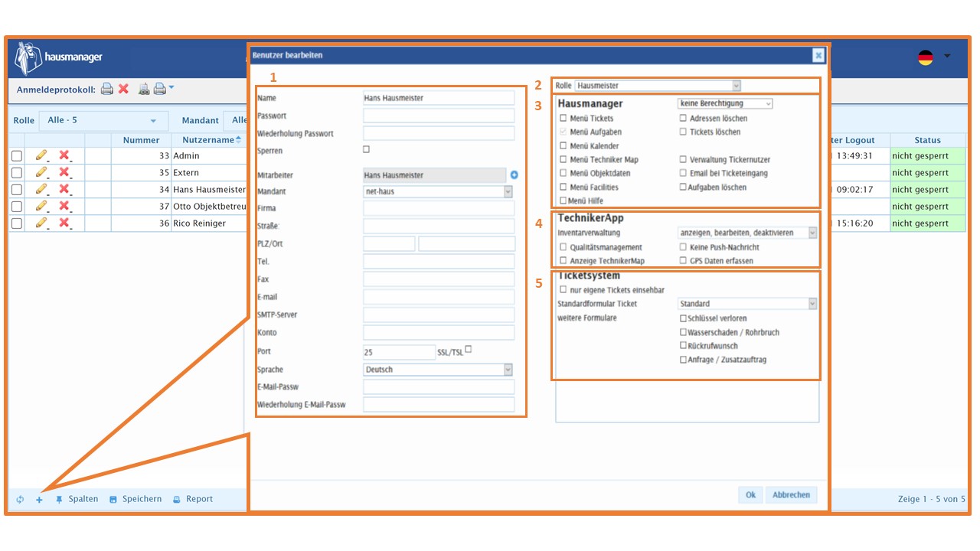Image resolution: width=980 pixels, height=551 pixels.
Task: Click Speichern in bottom bar
Action: (x=136, y=499)
